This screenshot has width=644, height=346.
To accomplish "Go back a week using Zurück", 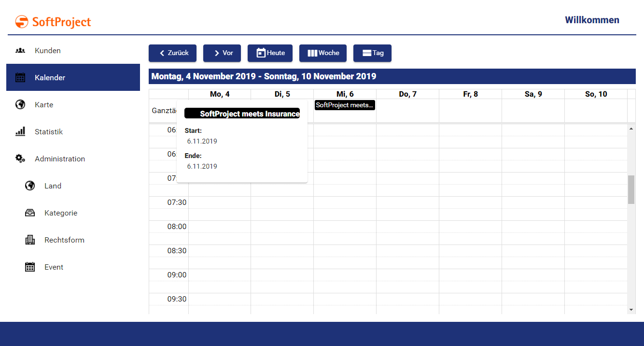I will click(x=172, y=53).
